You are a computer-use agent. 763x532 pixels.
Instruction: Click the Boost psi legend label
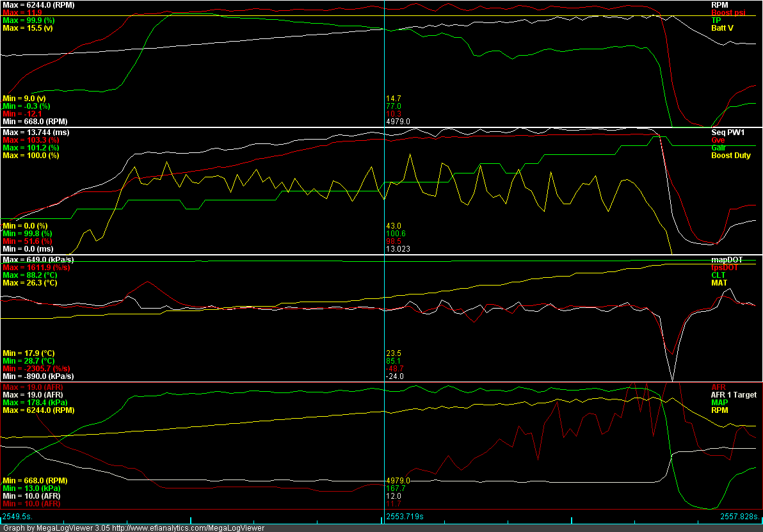coord(728,12)
